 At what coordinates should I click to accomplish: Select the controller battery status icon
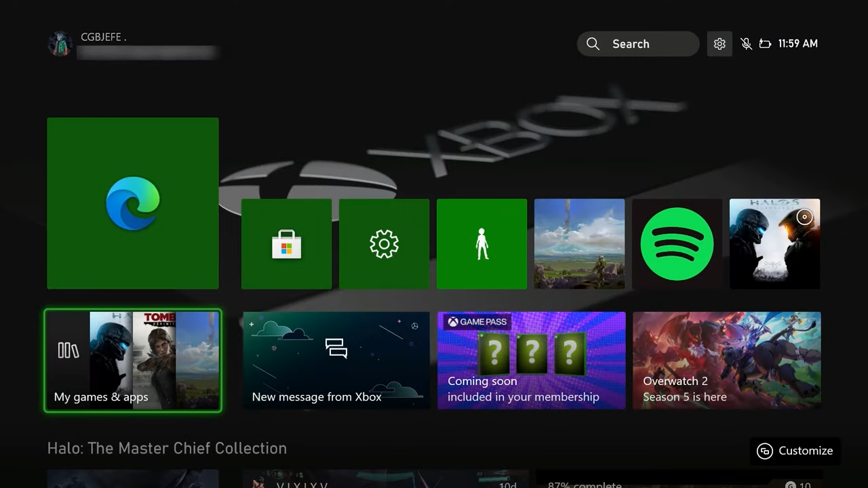point(765,44)
